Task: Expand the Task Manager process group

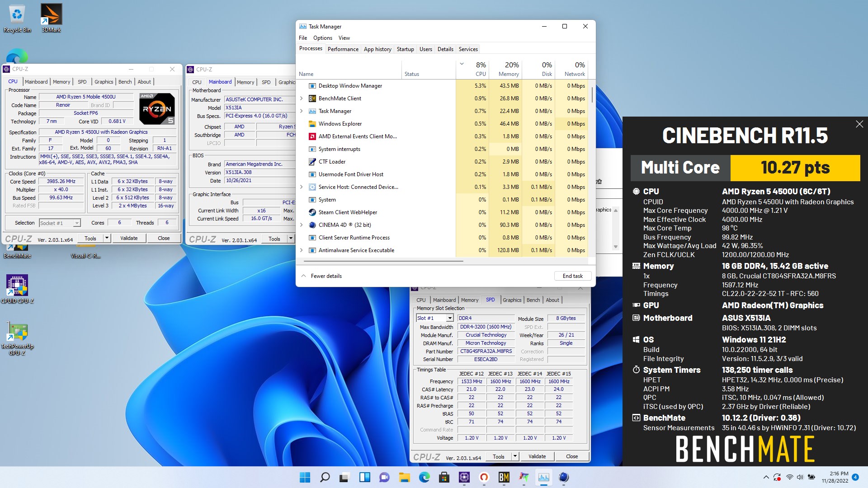Action: point(302,111)
